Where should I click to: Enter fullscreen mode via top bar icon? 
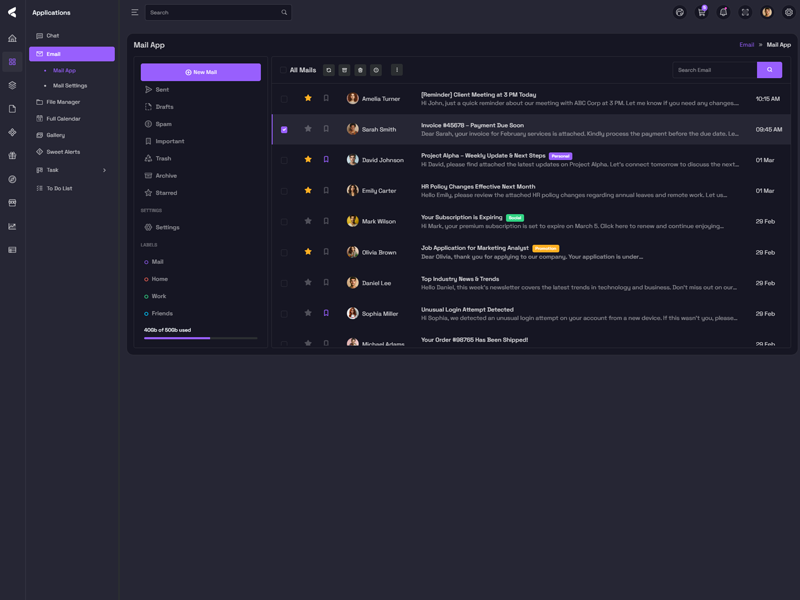click(x=745, y=12)
